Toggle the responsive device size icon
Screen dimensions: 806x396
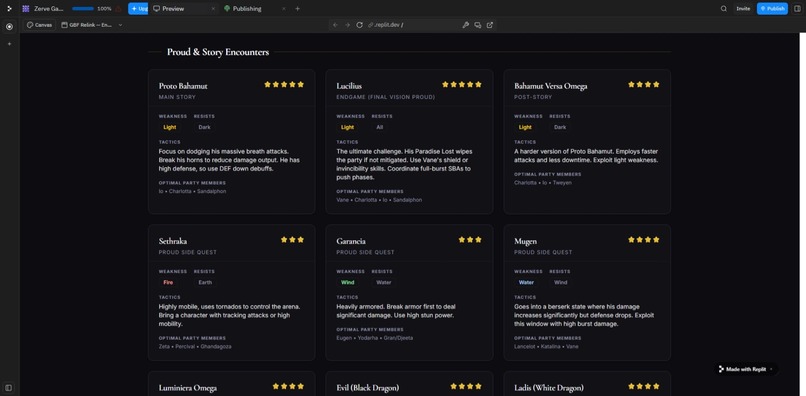(478, 25)
